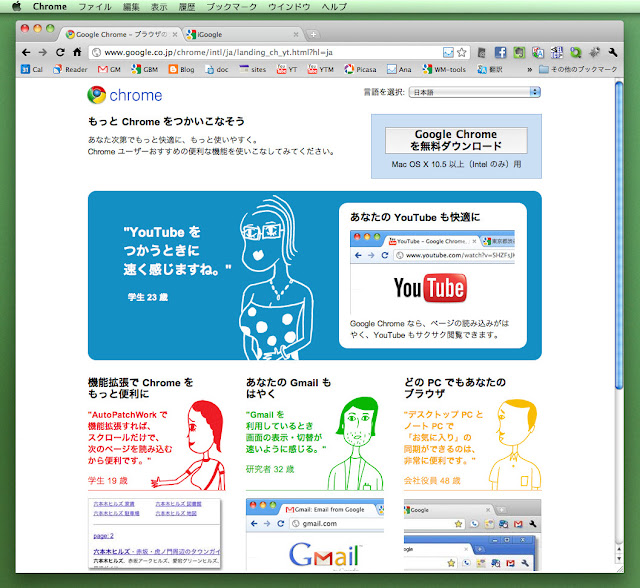Click the 機能拡張で Chrome を heading
The height and width of the screenshot is (588, 640).
coord(140,388)
